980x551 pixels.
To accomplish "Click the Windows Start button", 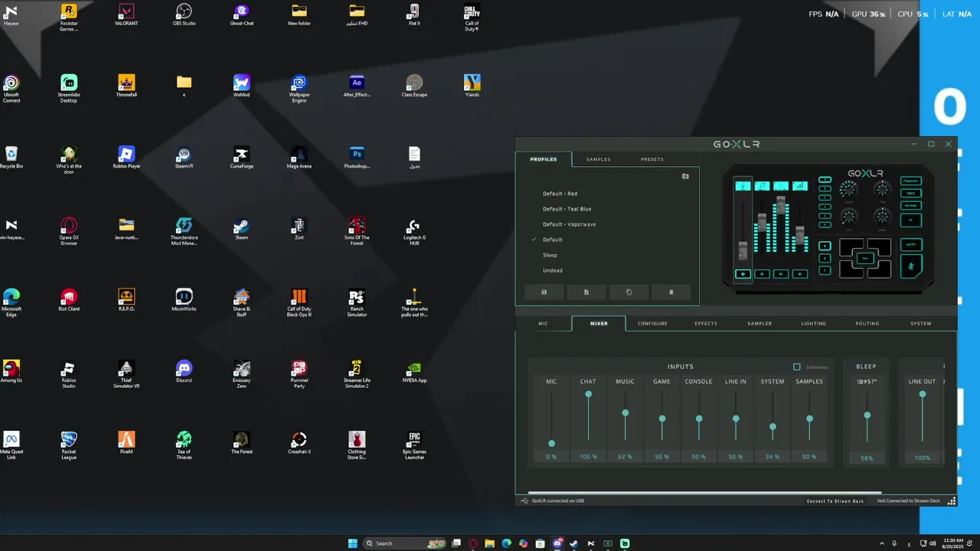I will 352,543.
